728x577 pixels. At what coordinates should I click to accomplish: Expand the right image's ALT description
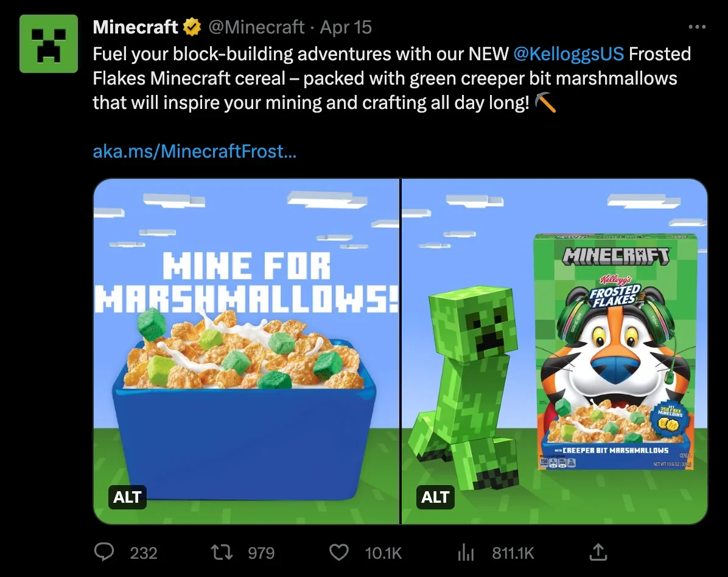coord(435,497)
